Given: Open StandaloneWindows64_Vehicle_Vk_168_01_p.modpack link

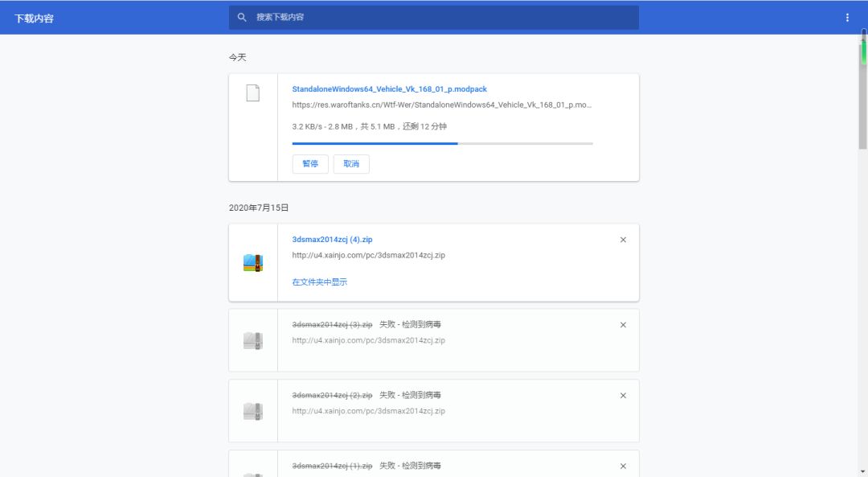Looking at the screenshot, I should pyautogui.click(x=389, y=89).
